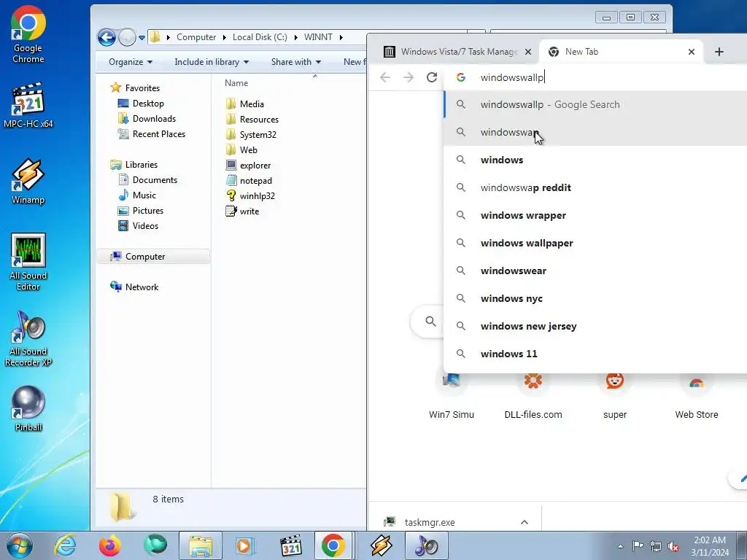
Task: Open Music library
Action: pos(137,195)
